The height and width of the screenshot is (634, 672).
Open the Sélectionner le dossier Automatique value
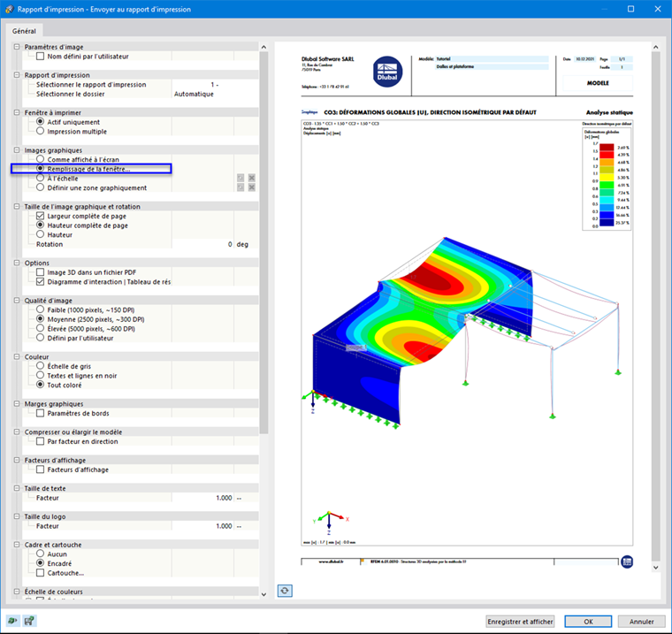click(215, 94)
